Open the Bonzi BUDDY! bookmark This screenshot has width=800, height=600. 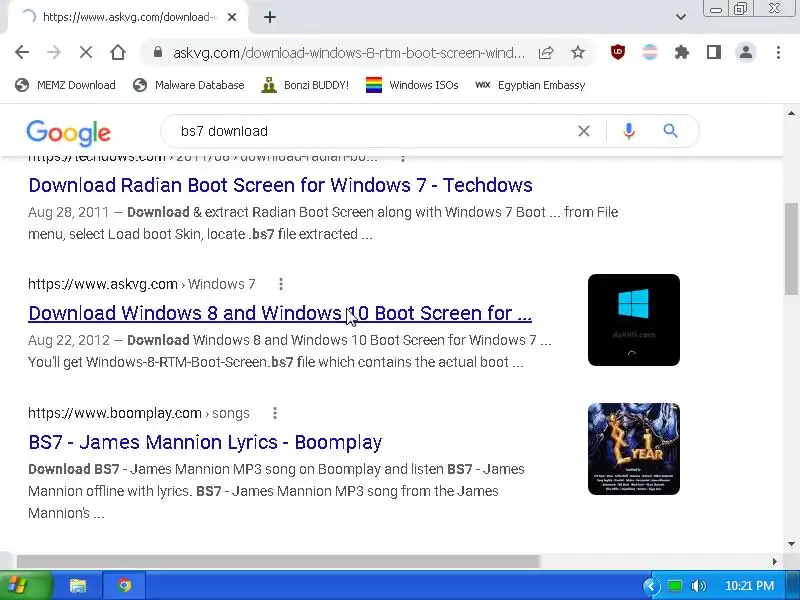click(305, 85)
